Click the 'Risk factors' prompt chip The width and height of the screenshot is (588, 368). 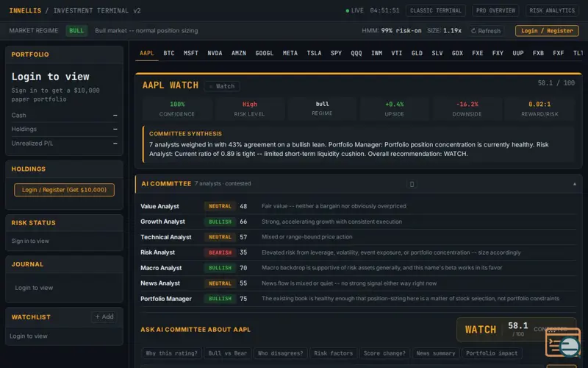pos(334,353)
